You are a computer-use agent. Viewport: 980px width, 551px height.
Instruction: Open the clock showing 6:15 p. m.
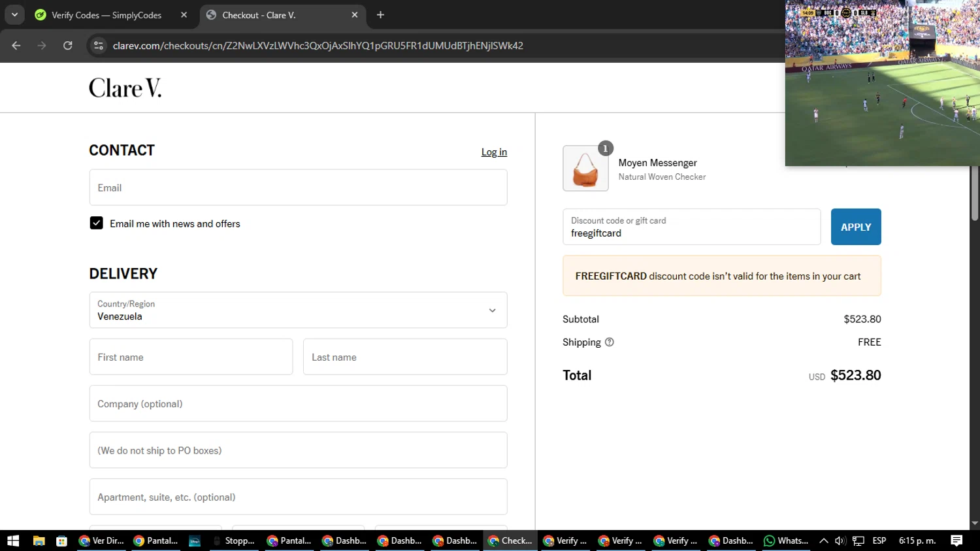pyautogui.click(x=917, y=541)
